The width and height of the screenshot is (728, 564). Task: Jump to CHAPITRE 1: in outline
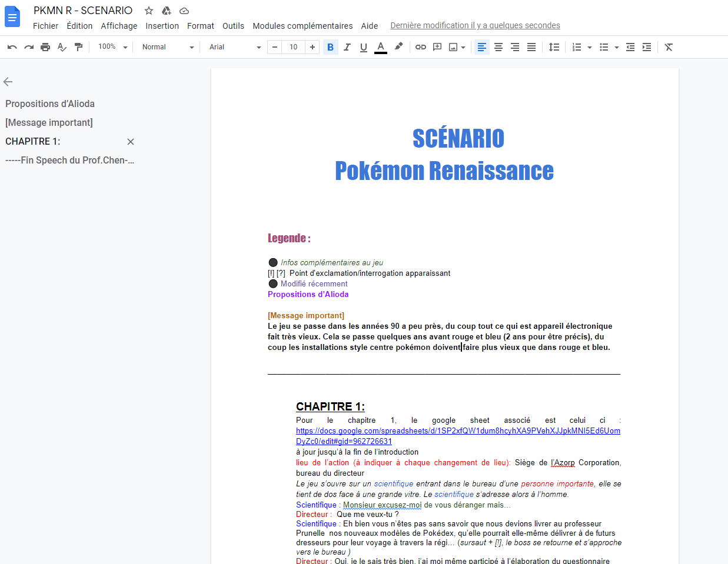pyautogui.click(x=33, y=141)
